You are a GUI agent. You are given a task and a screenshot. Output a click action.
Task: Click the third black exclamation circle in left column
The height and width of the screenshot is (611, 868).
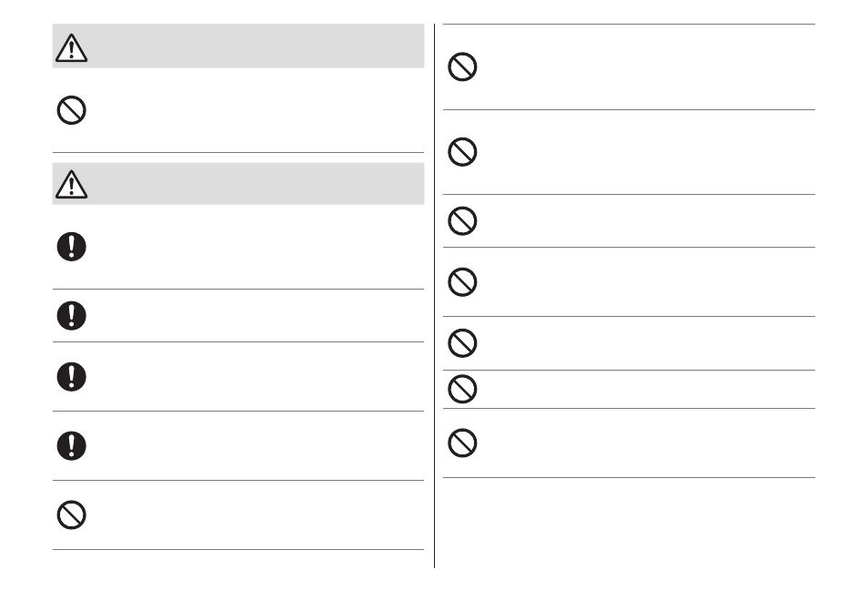[x=71, y=377]
